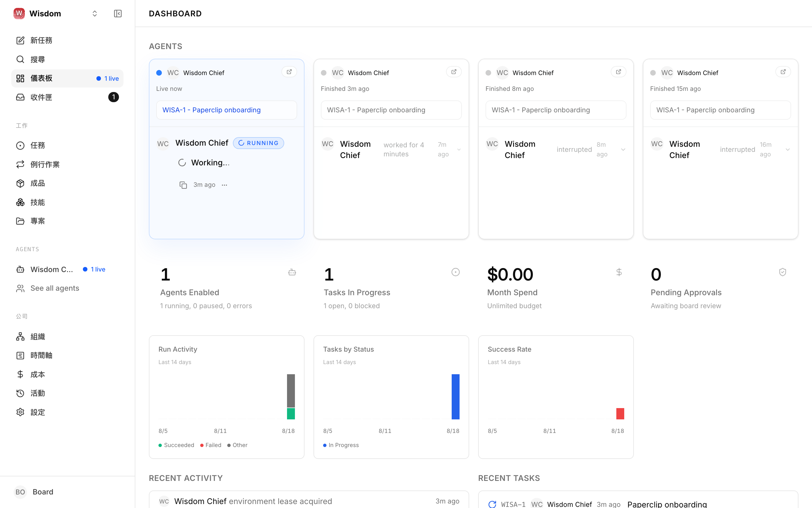Image resolution: width=812 pixels, height=508 pixels.
Task: Copy icon next to 3m ago
Action: pos(183,185)
